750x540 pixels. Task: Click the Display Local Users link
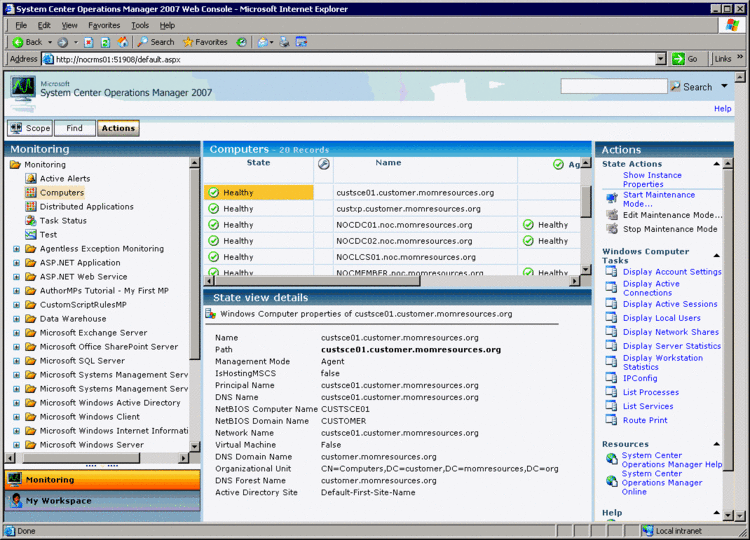coord(662,318)
